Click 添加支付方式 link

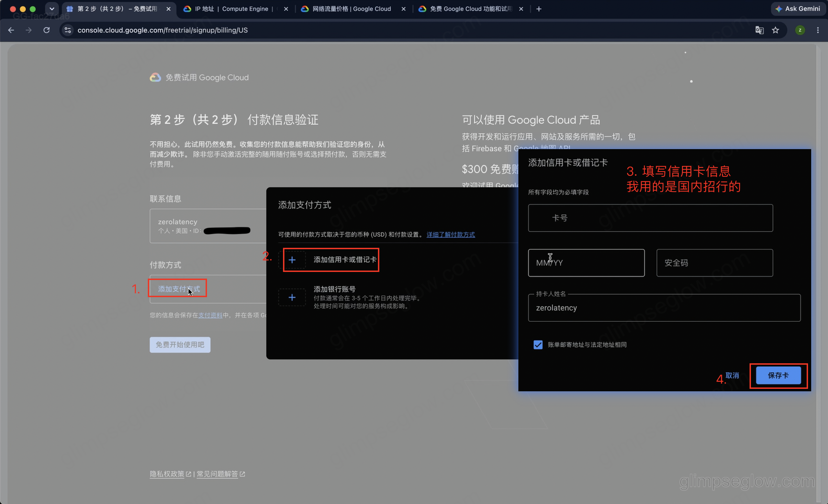click(179, 289)
